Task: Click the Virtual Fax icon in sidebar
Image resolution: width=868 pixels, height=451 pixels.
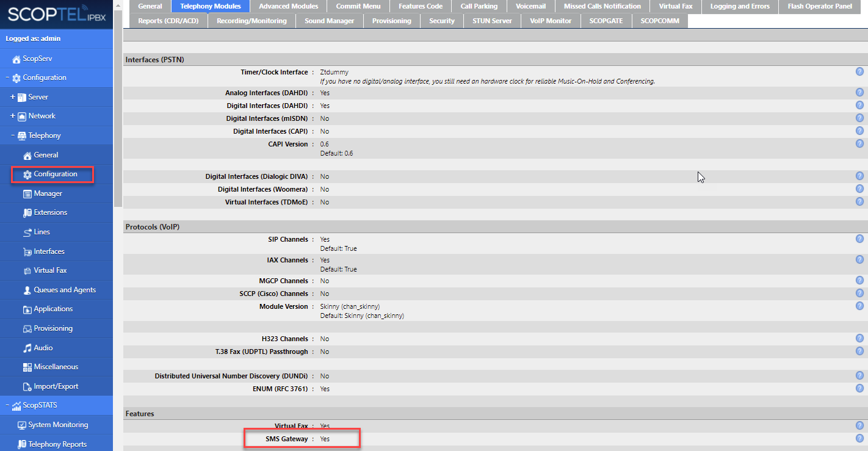Action: click(x=27, y=270)
